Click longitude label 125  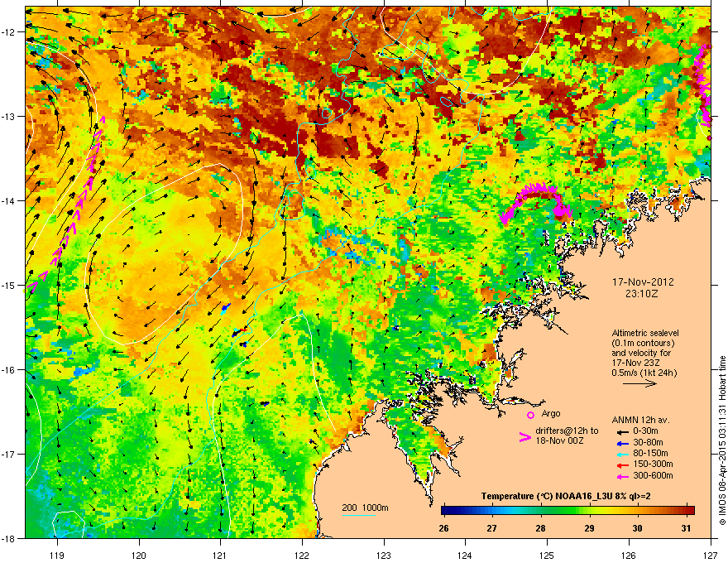point(547,555)
